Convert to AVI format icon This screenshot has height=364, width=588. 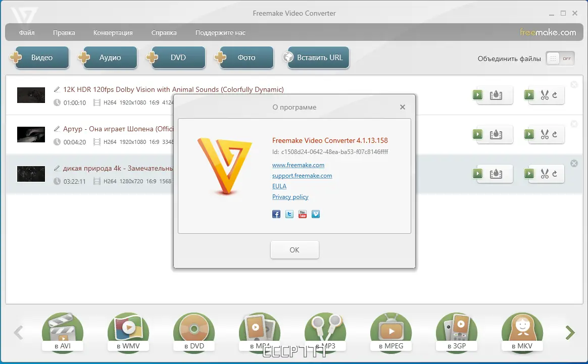(62, 333)
